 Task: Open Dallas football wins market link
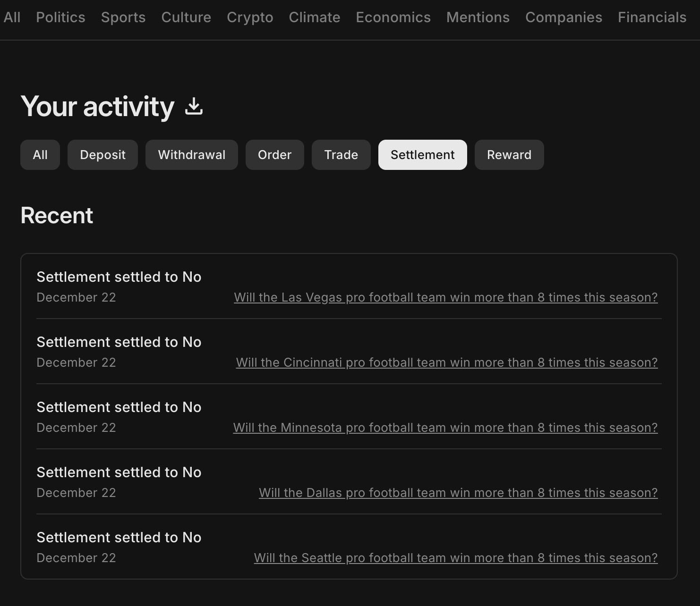(x=458, y=493)
